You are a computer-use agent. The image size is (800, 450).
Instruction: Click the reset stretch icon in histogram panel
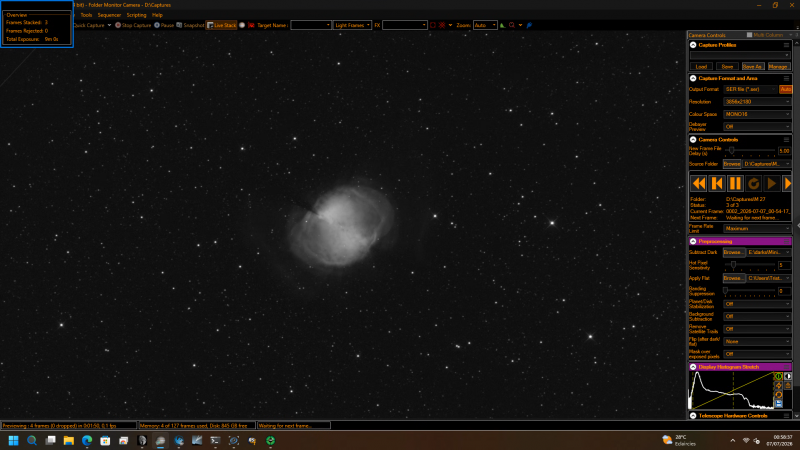point(779,395)
